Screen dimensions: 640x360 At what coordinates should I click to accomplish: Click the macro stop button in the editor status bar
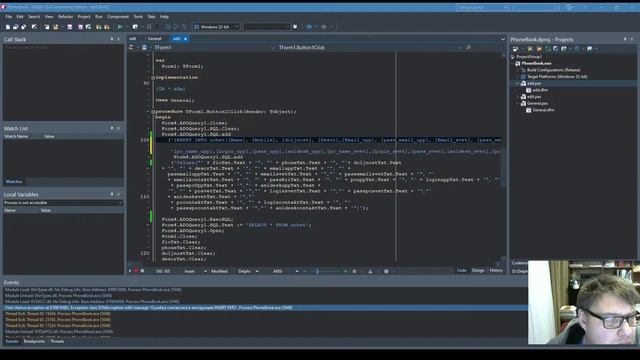142,271
